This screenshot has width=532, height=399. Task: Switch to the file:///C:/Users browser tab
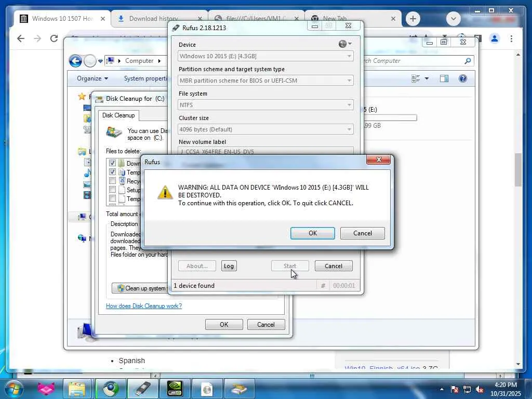(257, 19)
